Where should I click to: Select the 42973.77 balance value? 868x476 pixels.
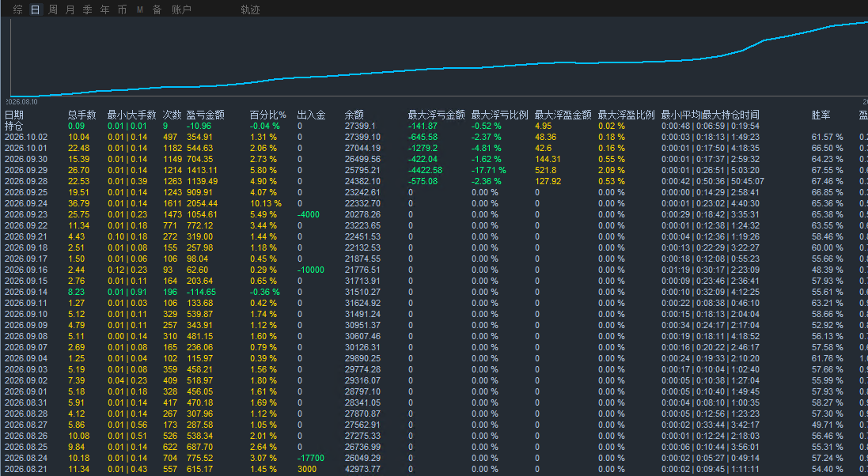(x=362, y=470)
